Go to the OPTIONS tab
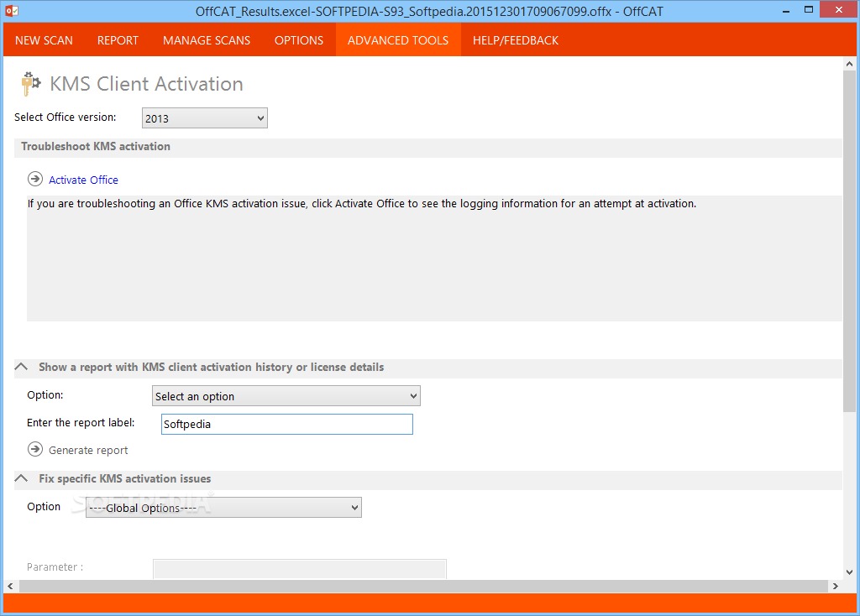This screenshot has height=616, width=860. click(x=299, y=40)
